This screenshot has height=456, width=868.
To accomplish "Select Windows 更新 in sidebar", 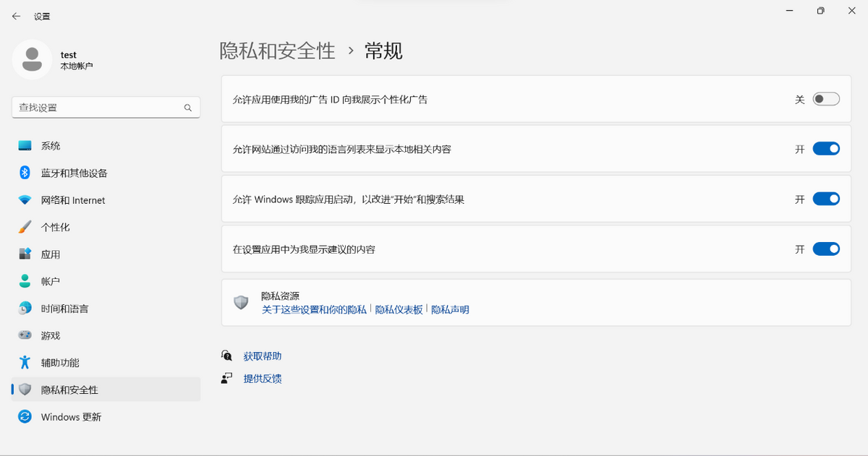I will [106, 417].
